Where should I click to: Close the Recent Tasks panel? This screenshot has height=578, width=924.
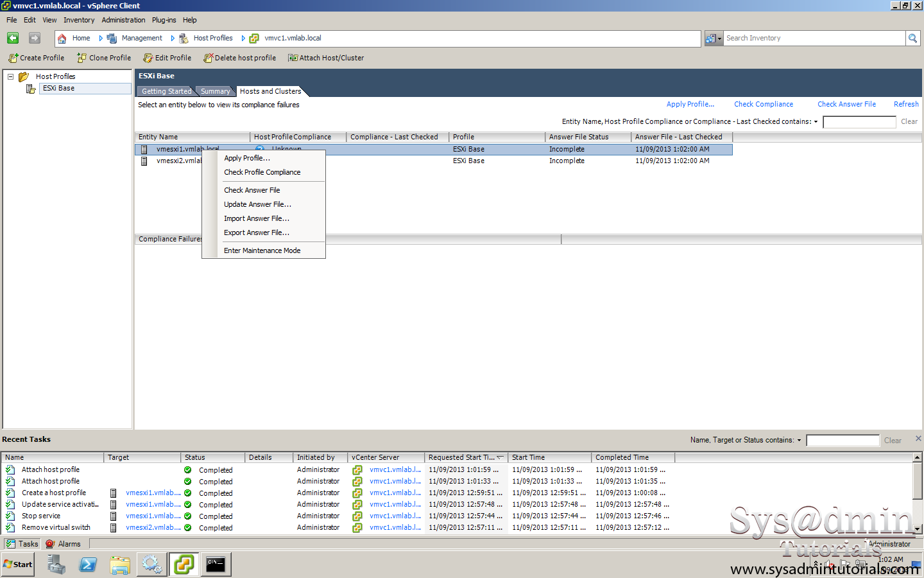(x=918, y=438)
